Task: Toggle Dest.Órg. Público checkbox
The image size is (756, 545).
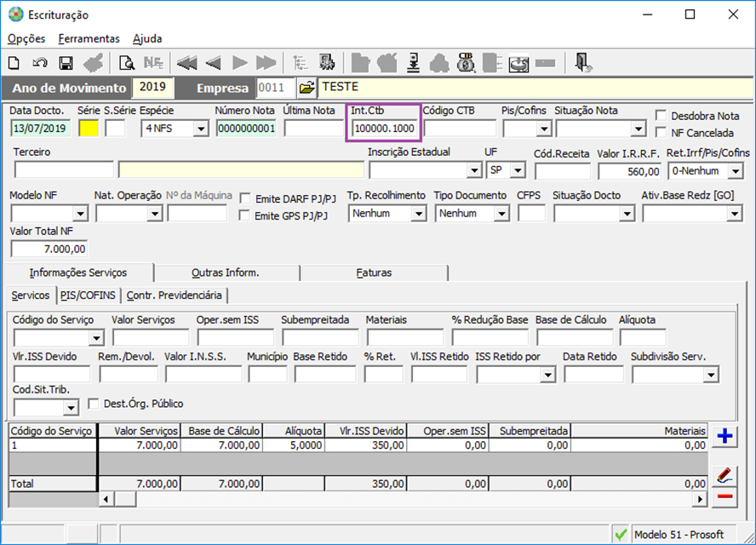Action: [x=94, y=403]
